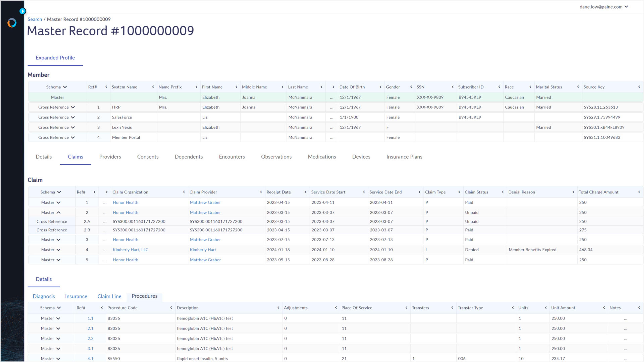Open the Kimberly Hart, LLC organization link
The image size is (644, 362).
coord(130,250)
